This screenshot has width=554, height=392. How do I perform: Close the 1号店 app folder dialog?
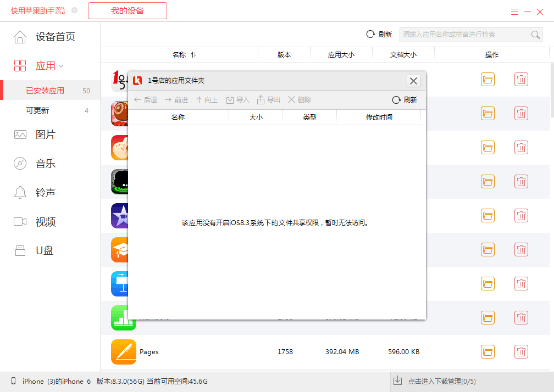pyautogui.click(x=413, y=81)
